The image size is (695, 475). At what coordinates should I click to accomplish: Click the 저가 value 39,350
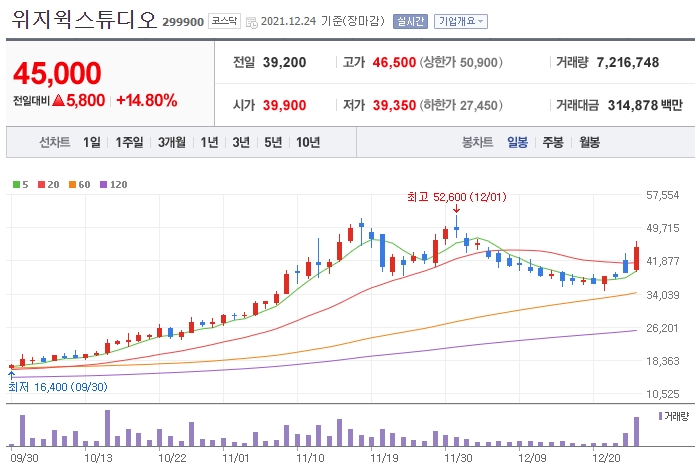click(394, 105)
